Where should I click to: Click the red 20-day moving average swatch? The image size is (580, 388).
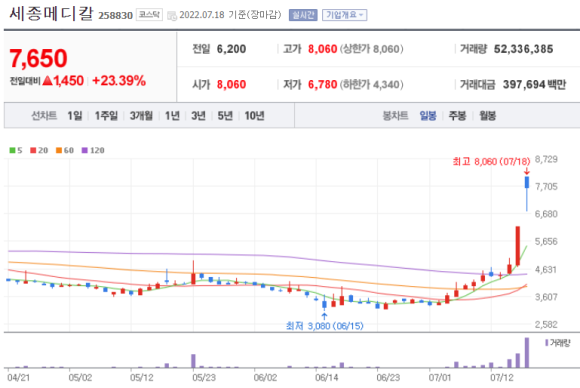33,150
